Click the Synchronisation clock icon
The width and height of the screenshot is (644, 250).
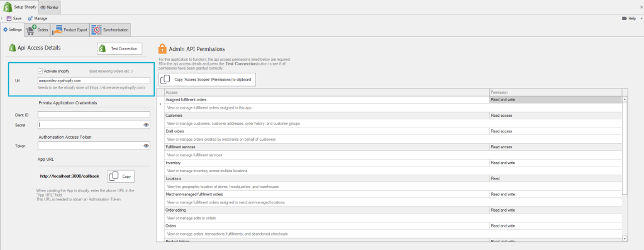click(96, 30)
